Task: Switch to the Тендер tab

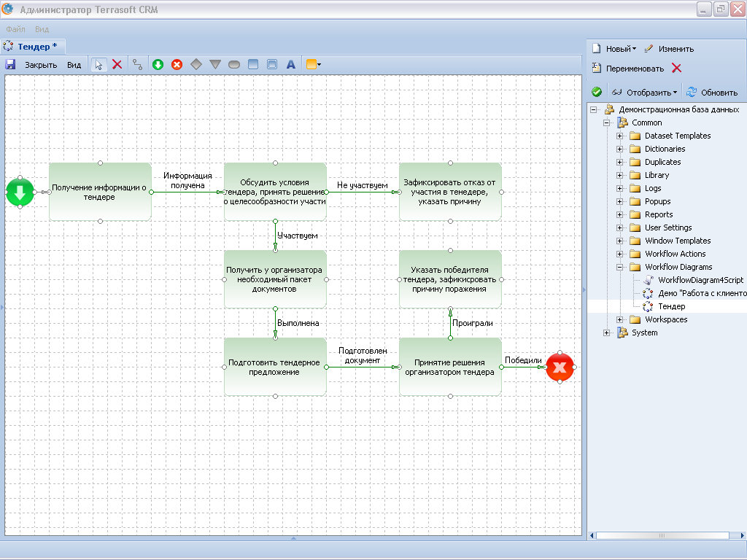Action: click(32, 46)
